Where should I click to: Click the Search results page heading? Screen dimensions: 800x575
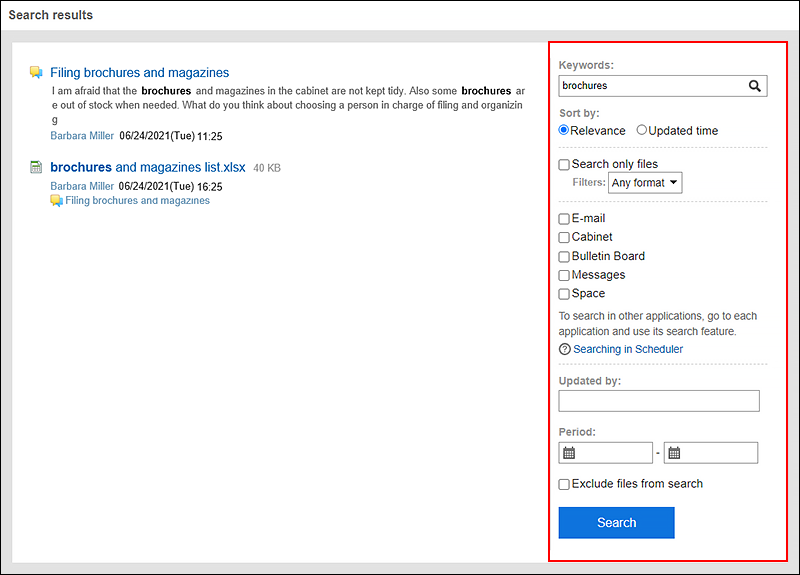click(51, 15)
